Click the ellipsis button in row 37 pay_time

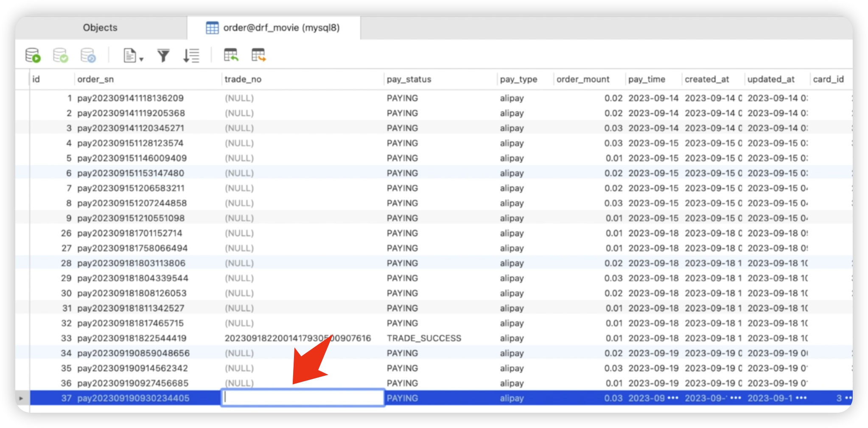[x=673, y=398]
